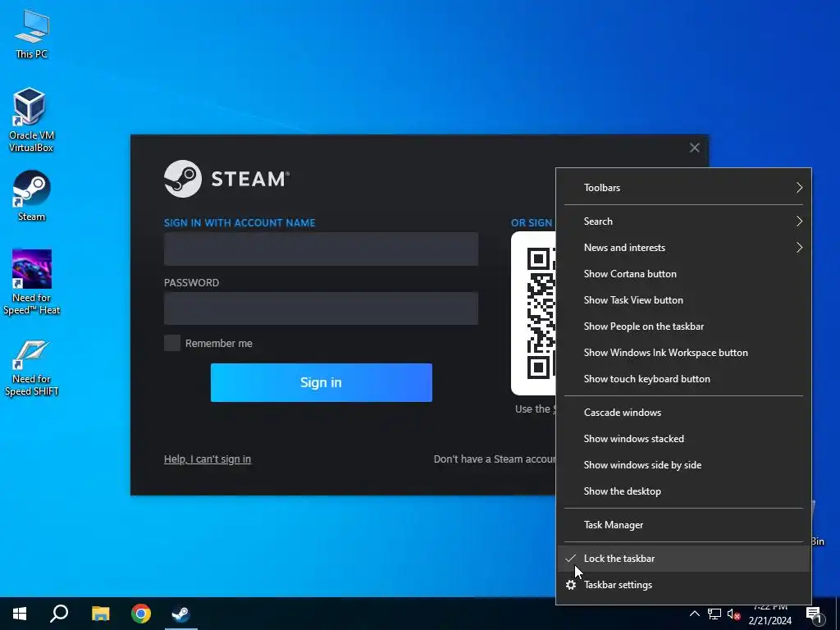The width and height of the screenshot is (840, 630).
Task: Open the taskbar search icon
Action: (59, 614)
